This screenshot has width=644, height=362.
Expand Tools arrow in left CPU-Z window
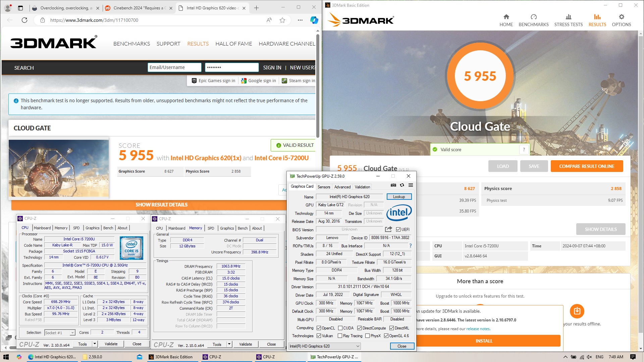click(95, 344)
